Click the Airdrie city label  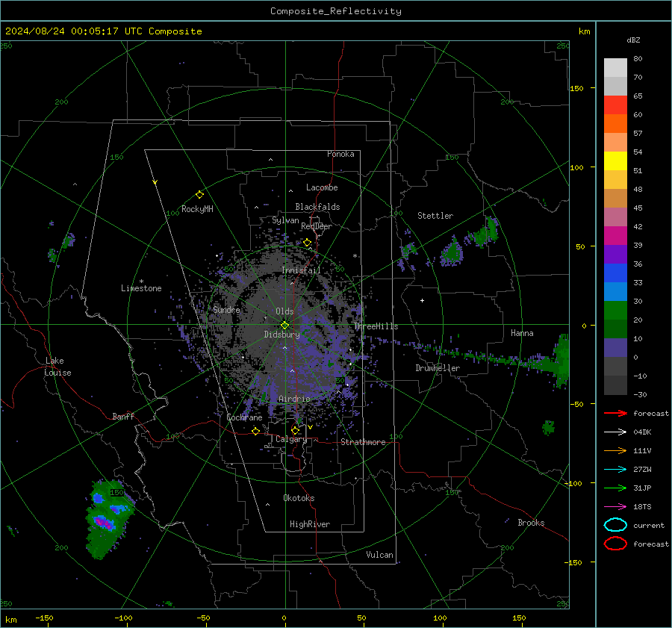(294, 399)
